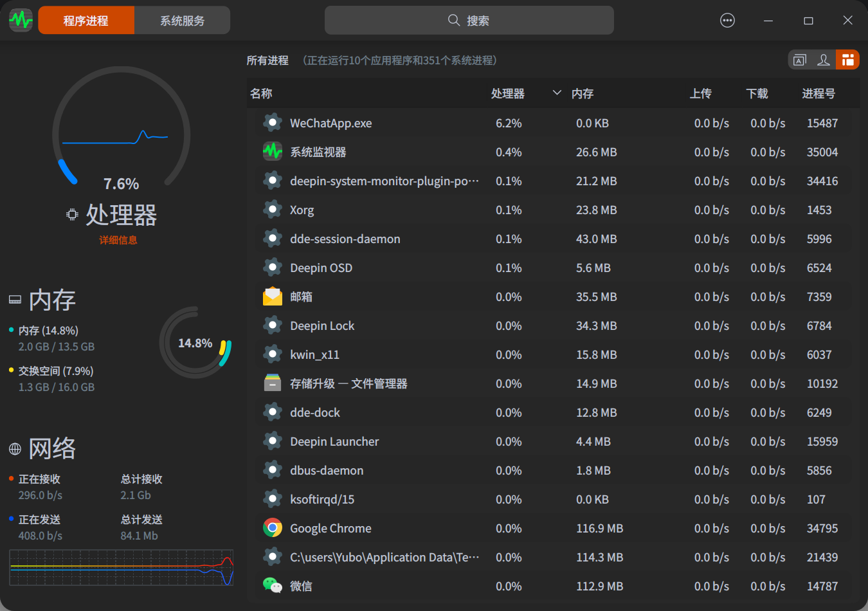Click the Google Chrome icon

[273, 528]
